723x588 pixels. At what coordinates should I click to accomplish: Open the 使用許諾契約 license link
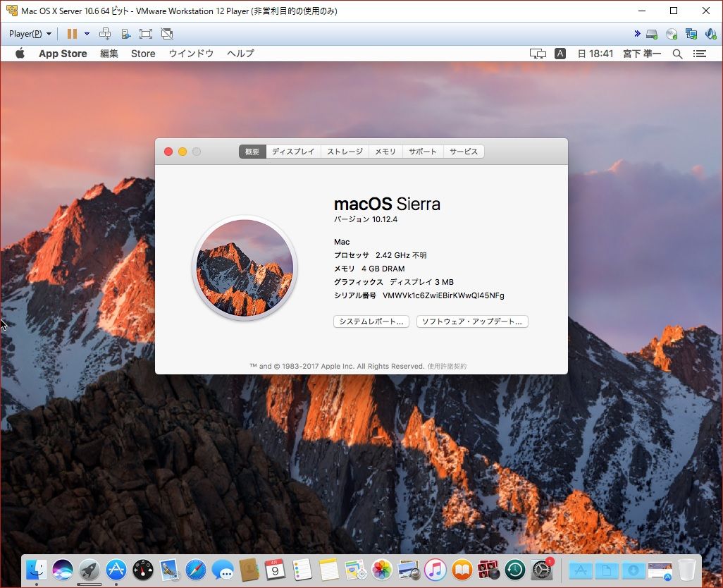(x=447, y=367)
